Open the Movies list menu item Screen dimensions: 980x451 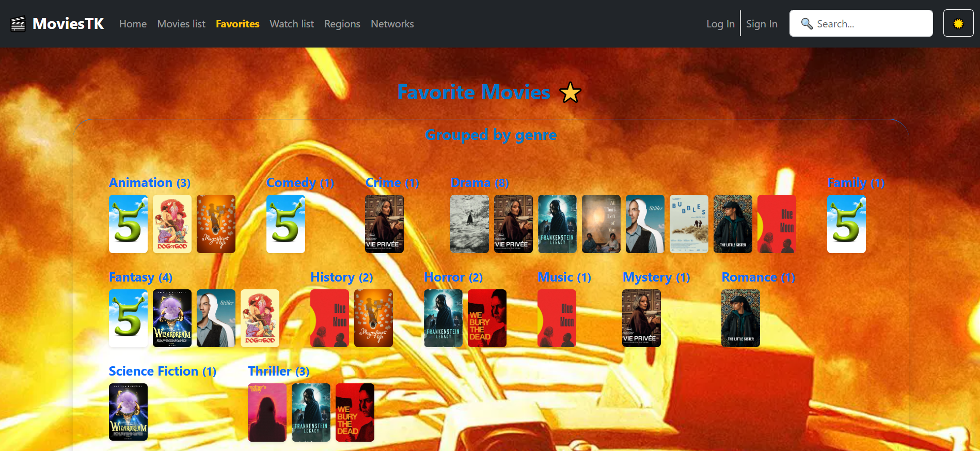click(181, 24)
